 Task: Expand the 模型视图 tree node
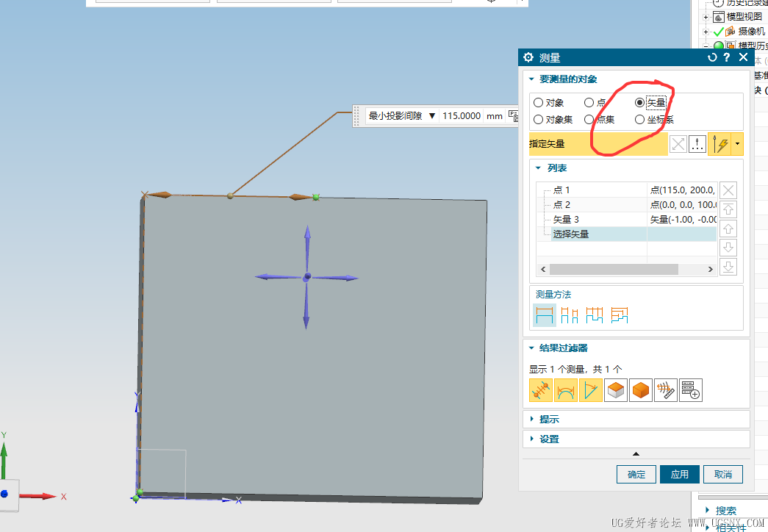(x=706, y=17)
